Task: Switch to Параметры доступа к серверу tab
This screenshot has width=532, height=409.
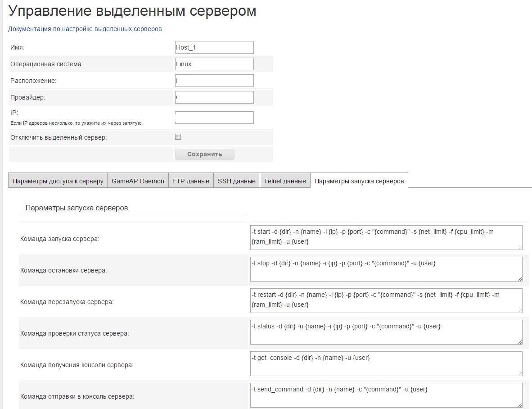Action: [58, 181]
